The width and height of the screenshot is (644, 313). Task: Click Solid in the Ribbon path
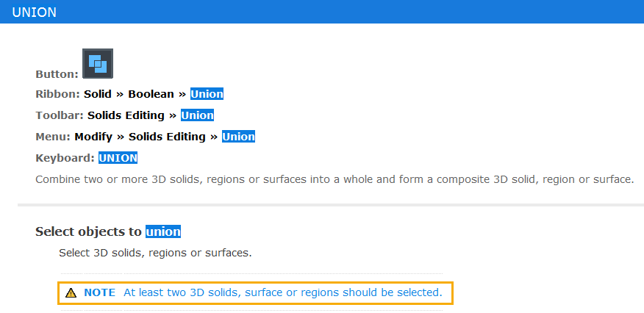(x=98, y=94)
